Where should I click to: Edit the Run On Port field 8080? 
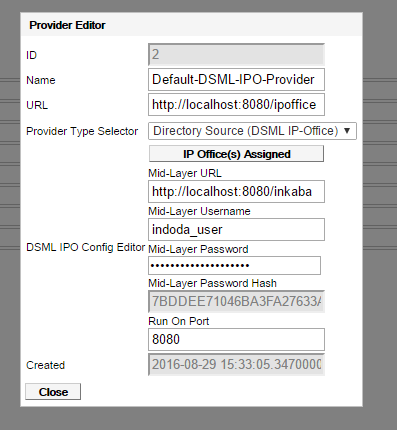pyautogui.click(x=236, y=339)
